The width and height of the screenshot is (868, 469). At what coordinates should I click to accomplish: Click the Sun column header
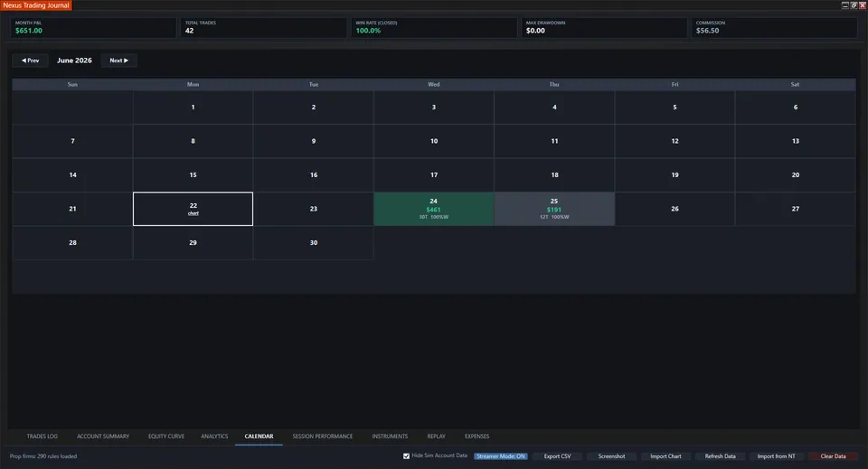pyautogui.click(x=72, y=85)
